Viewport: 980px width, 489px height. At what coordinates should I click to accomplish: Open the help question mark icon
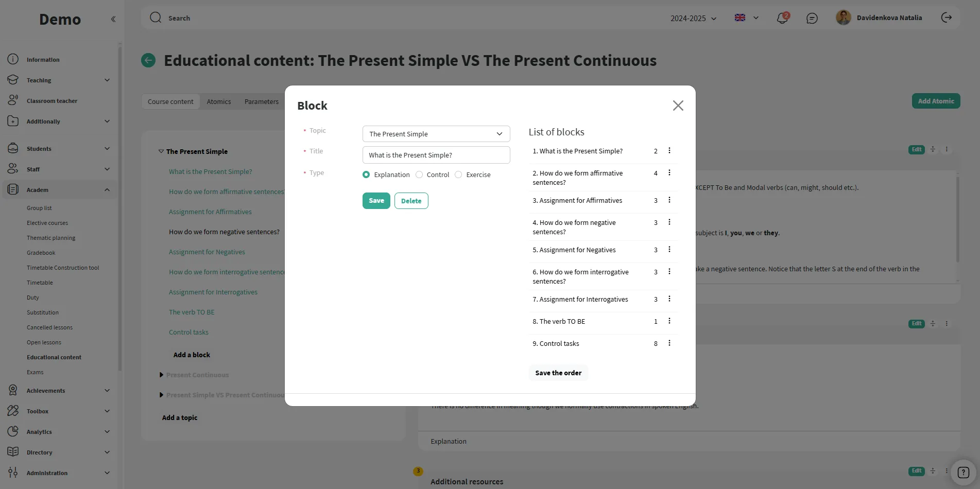(963, 473)
